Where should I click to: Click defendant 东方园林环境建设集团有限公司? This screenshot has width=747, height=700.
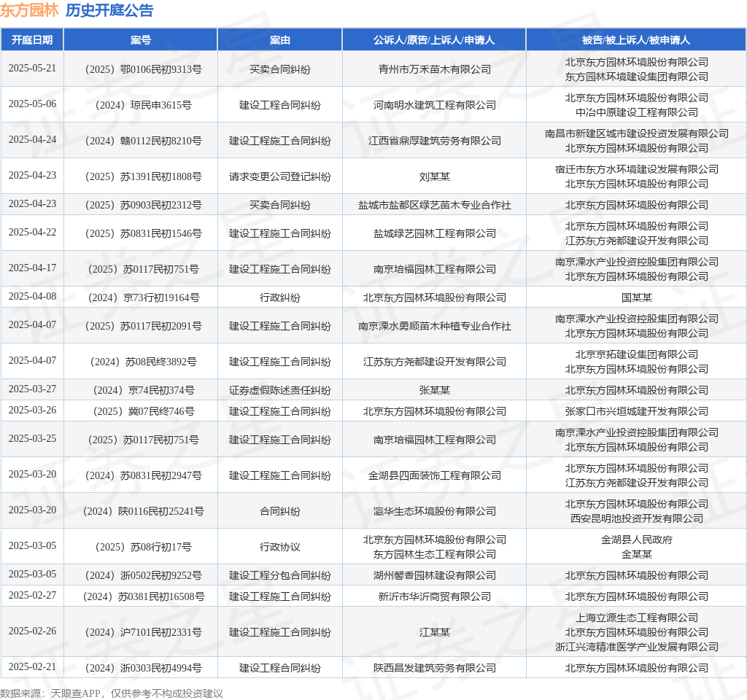coord(636,77)
